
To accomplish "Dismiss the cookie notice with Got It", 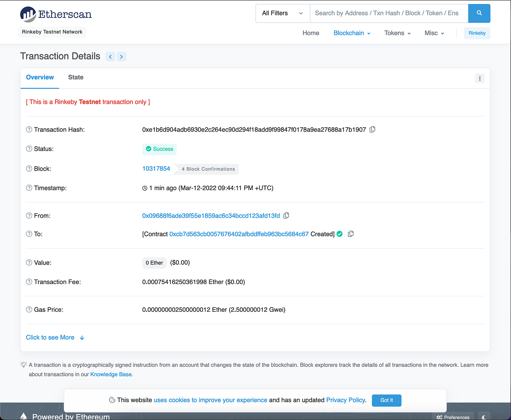I will (387, 400).
